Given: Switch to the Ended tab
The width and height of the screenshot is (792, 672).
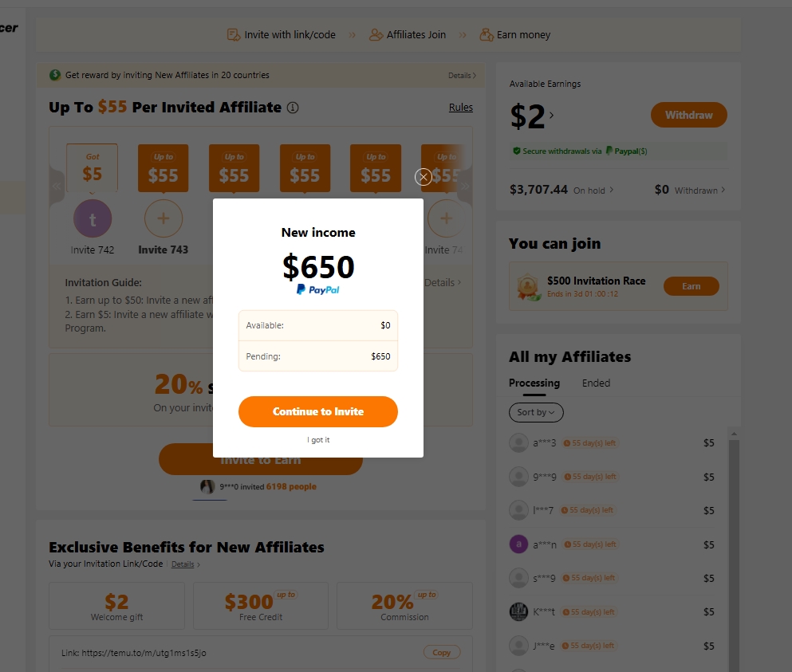Looking at the screenshot, I should (x=596, y=383).
